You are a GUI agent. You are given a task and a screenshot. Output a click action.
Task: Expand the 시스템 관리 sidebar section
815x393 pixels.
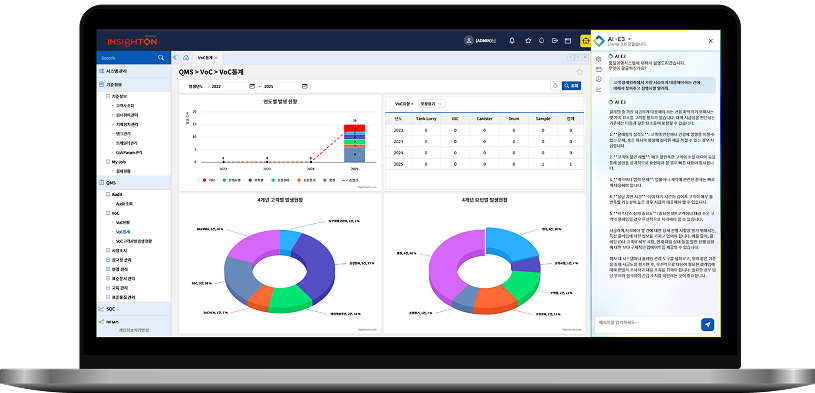[134, 71]
